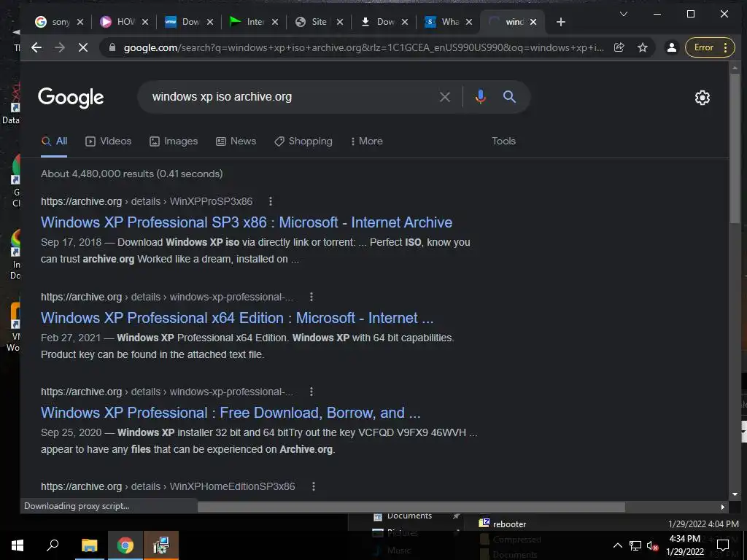View site info via the lock icon

click(x=112, y=47)
